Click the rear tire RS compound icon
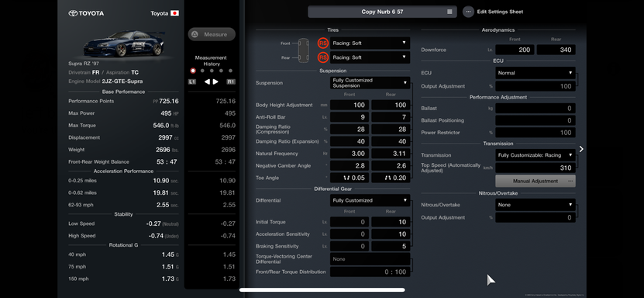The image size is (644, 298). point(323,57)
